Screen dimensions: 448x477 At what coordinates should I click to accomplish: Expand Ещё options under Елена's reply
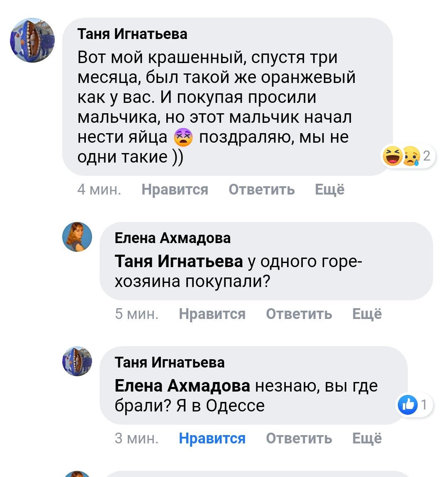click(x=367, y=314)
